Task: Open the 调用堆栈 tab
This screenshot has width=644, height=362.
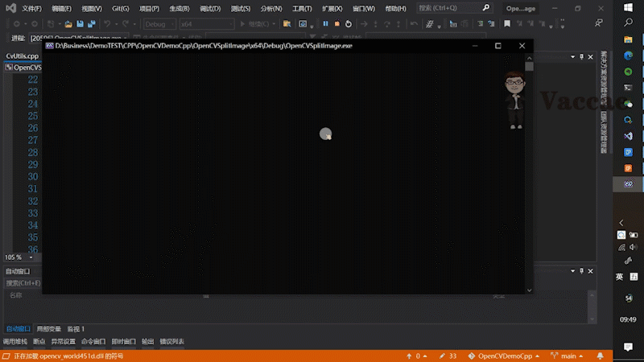Action: pyautogui.click(x=14, y=341)
